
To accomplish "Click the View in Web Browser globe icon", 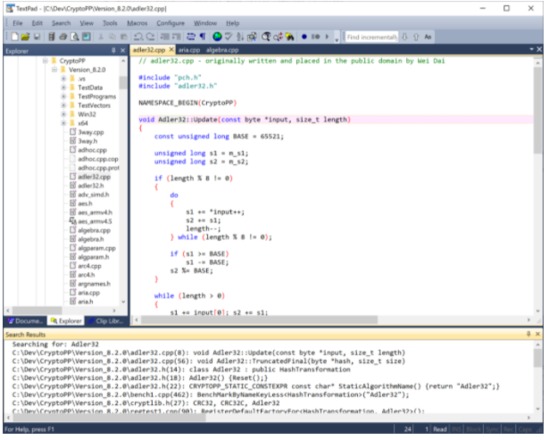I will (217, 36).
